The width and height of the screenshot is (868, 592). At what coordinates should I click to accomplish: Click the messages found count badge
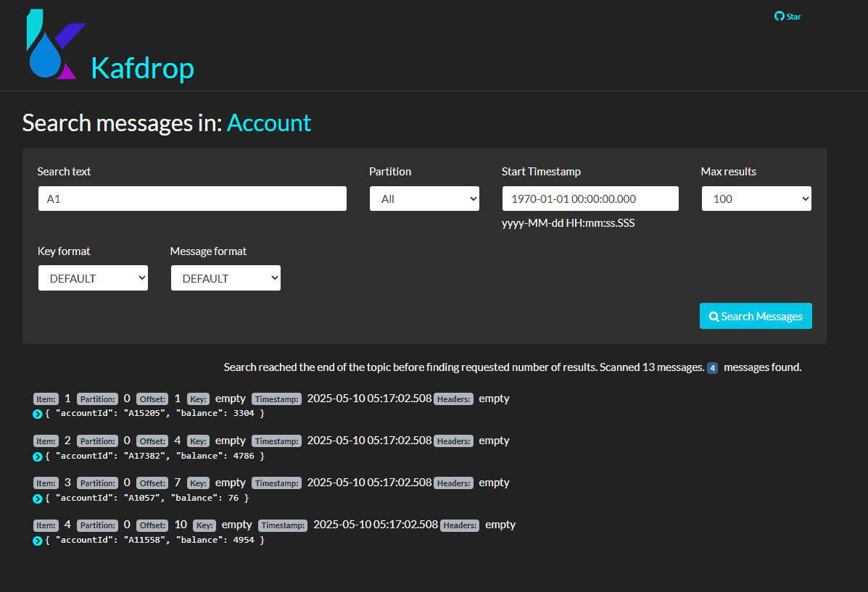[712, 368]
